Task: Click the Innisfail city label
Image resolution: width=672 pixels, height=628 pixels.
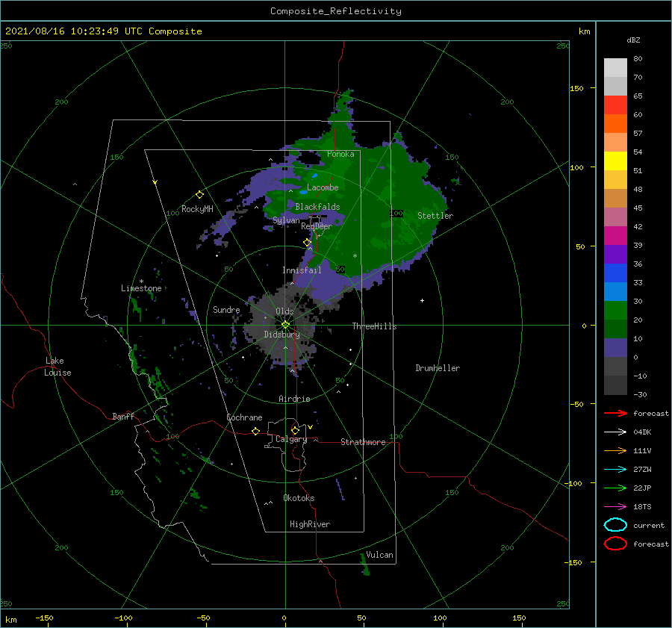Action: pyautogui.click(x=302, y=270)
